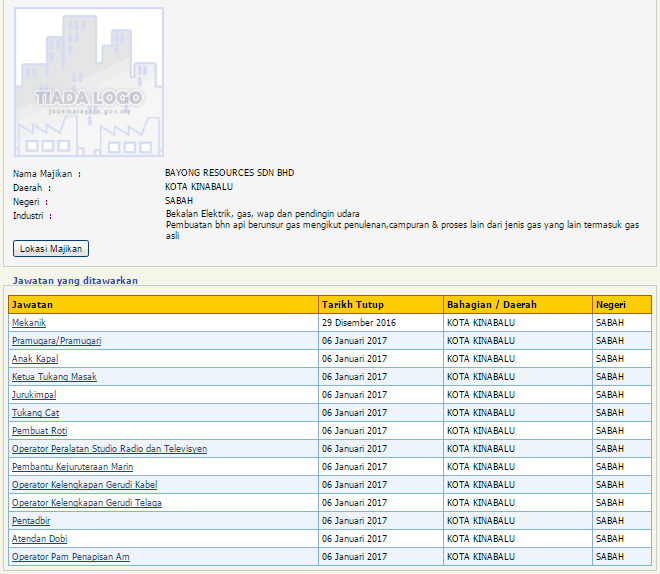Click KOTA KINABALU in Pembuat Roti row
This screenshot has height=574, width=660.
pyautogui.click(x=481, y=431)
